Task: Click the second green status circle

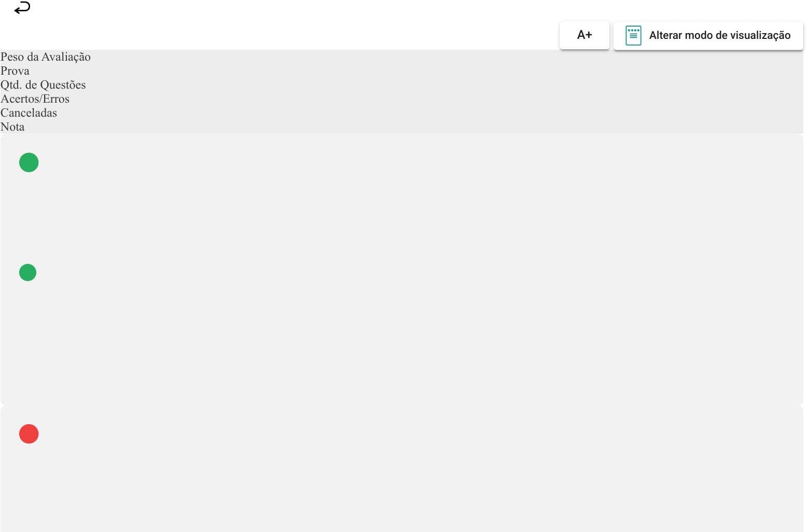Action: point(28,272)
